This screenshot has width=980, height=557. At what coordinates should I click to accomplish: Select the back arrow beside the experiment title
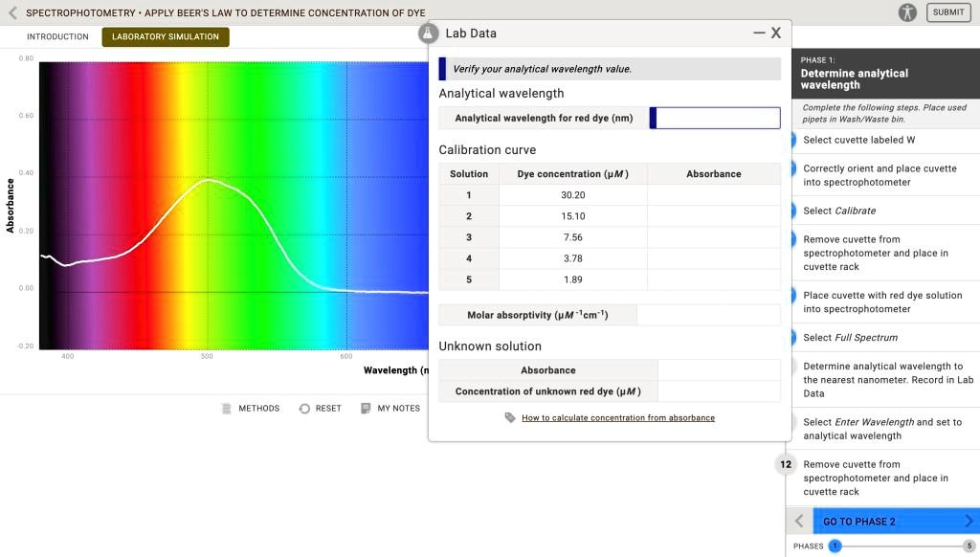[x=11, y=12]
